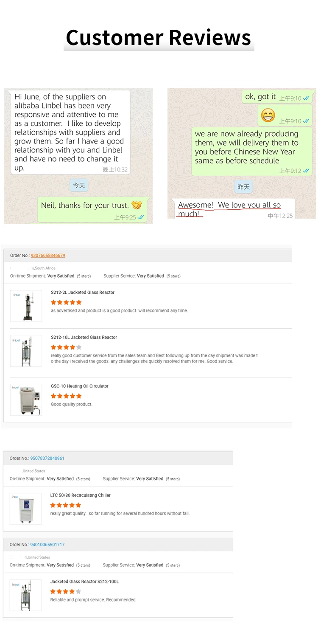Select the GSC-10 Heating Oil Circulator title
This screenshot has width=318, height=644.
click(80, 386)
